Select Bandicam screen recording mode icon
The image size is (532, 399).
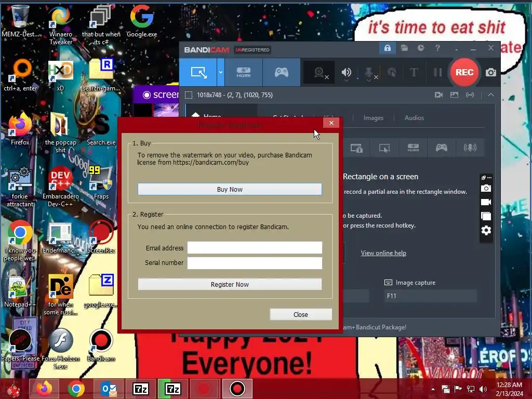coord(198,72)
